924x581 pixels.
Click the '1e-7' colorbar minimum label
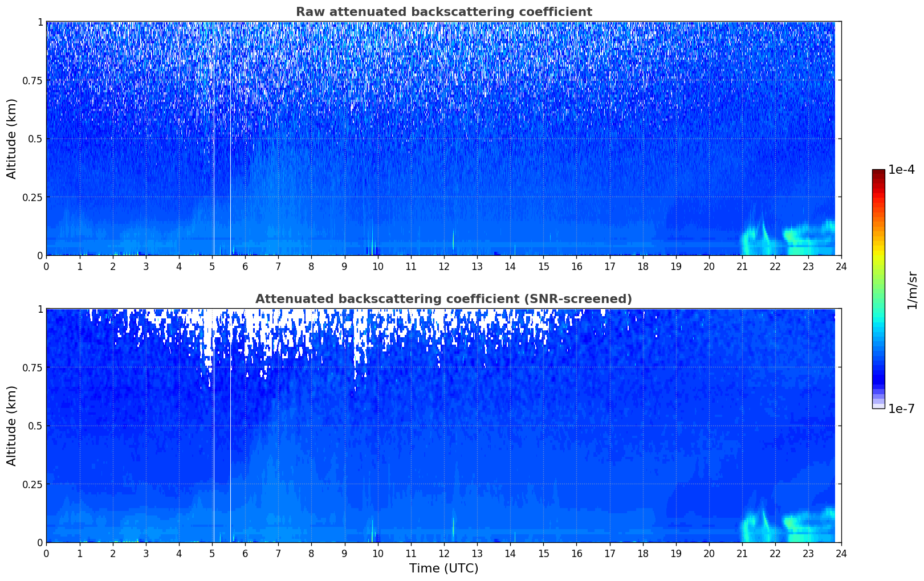pos(902,409)
